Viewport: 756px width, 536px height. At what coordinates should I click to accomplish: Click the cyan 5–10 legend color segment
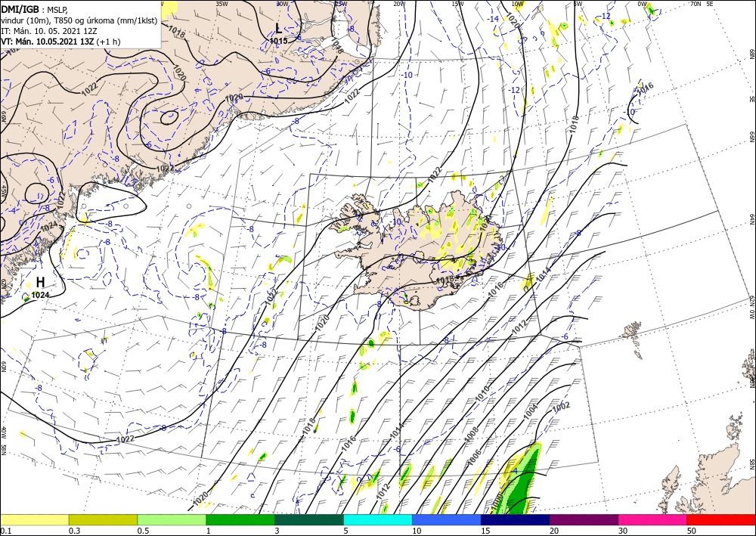coord(378,519)
